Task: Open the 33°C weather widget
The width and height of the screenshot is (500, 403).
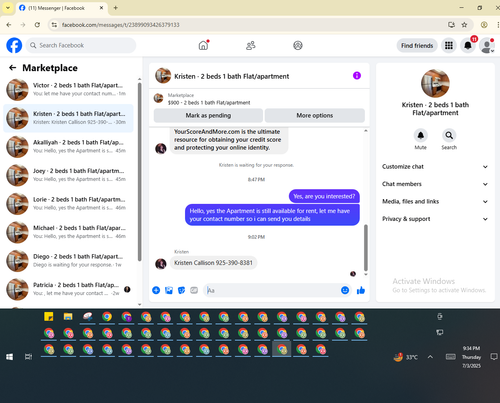Action: tap(405, 357)
